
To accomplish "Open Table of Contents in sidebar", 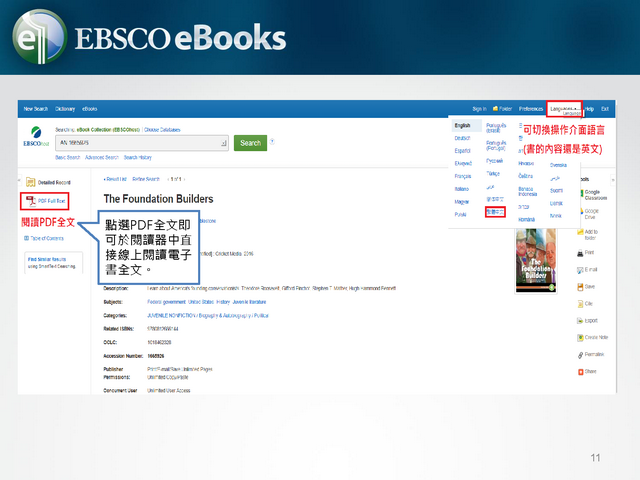I will [50, 238].
